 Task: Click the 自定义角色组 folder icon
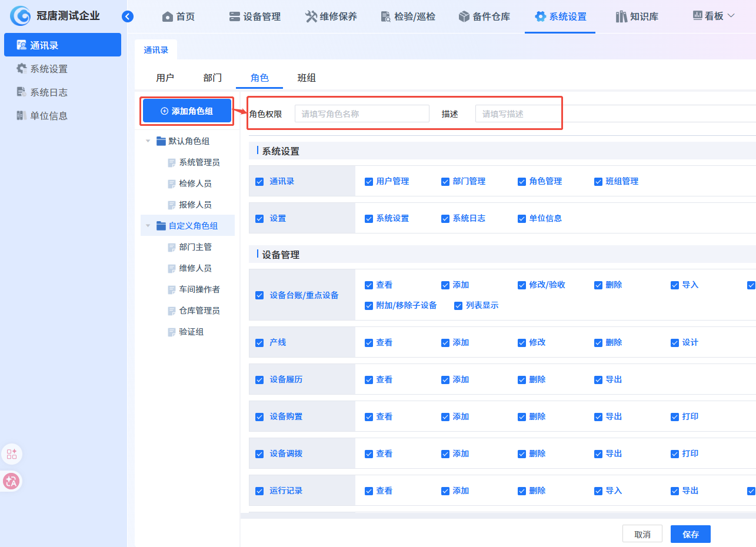[x=161, y=226]
